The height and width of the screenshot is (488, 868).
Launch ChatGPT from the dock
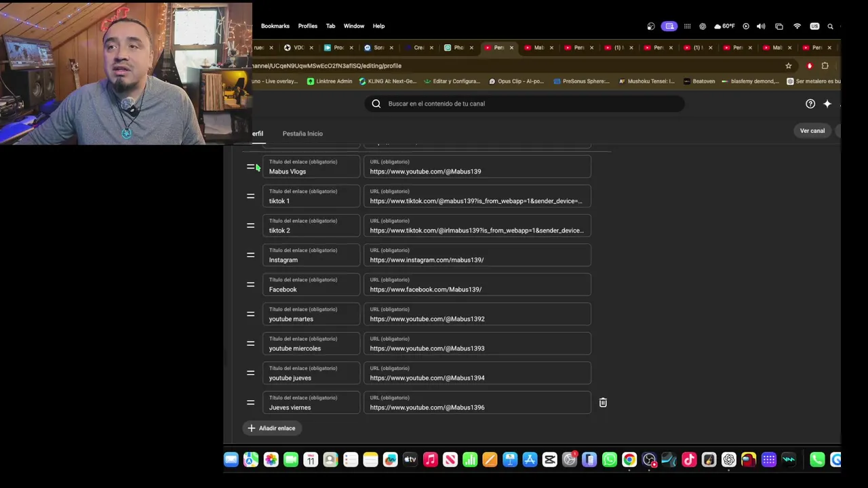tap(729, 460)
